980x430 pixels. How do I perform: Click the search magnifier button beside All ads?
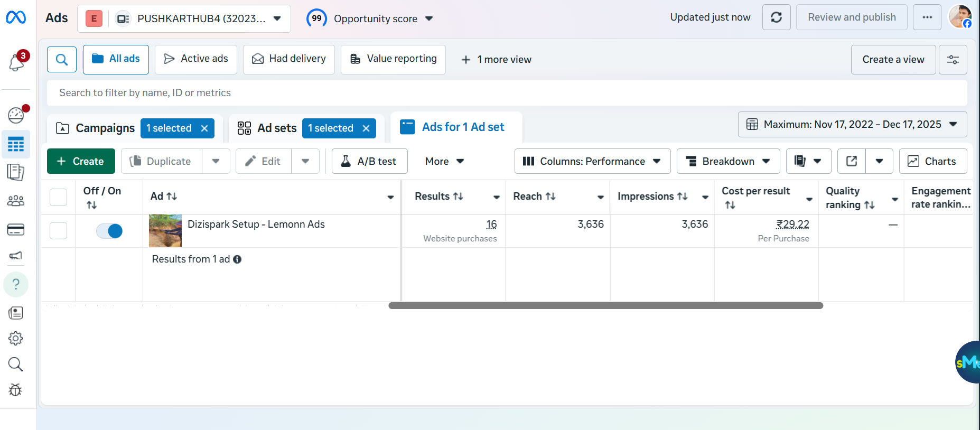62,59
